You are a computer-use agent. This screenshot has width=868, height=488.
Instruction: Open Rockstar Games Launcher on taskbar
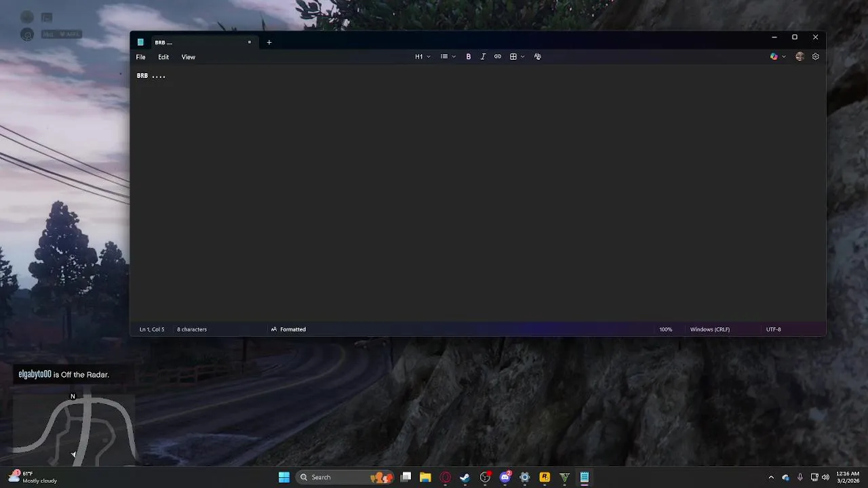pos(545,477)
